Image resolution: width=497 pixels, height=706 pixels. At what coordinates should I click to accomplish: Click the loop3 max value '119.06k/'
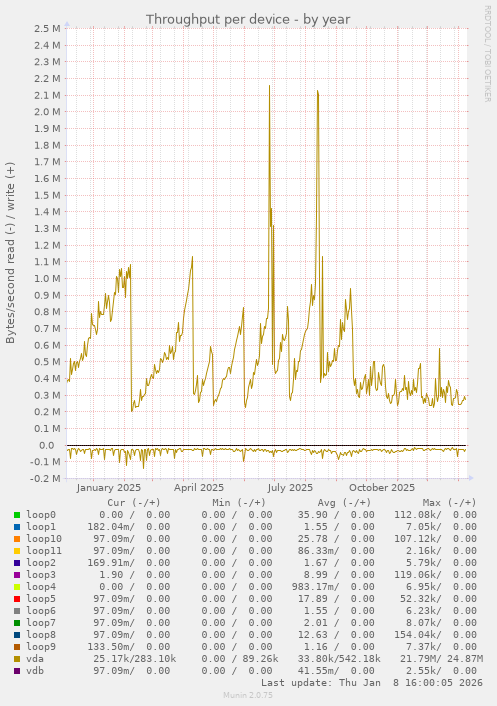pos(418,575)
